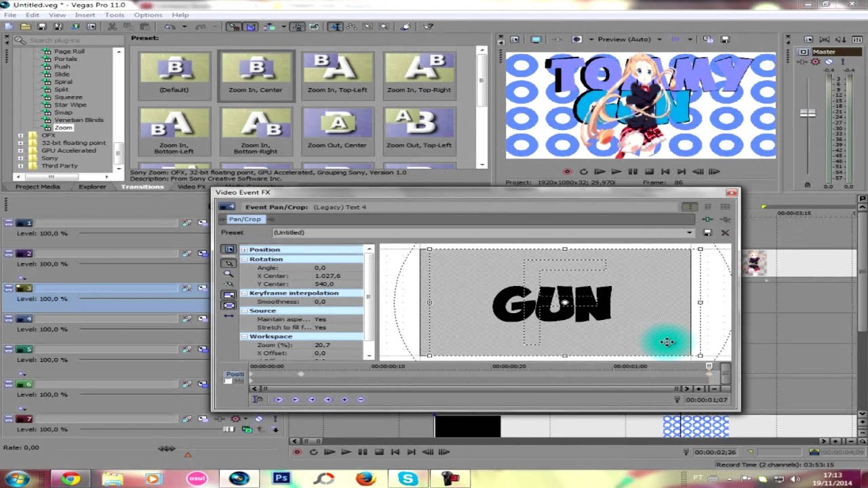Select Normal Edit tool in Pan/Crop sidebar
868x488 pixels.
point(229,262)
